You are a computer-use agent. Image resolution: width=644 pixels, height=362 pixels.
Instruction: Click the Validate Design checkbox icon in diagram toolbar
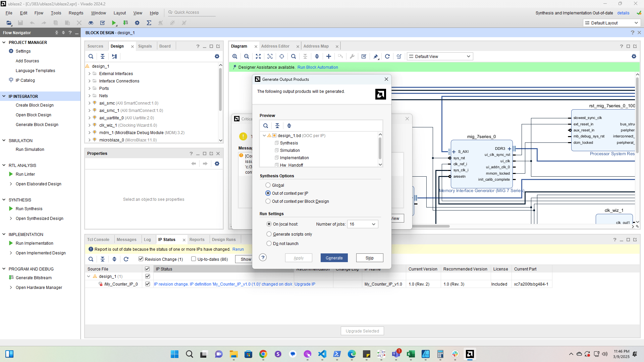pos(364,56)
